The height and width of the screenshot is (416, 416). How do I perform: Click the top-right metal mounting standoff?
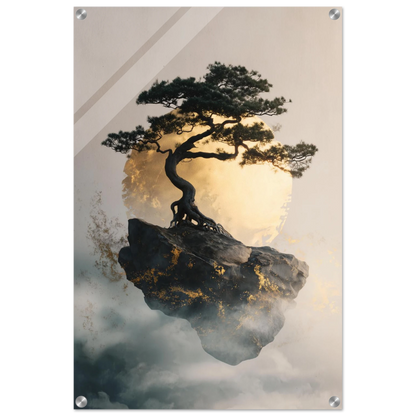point(334,14)
